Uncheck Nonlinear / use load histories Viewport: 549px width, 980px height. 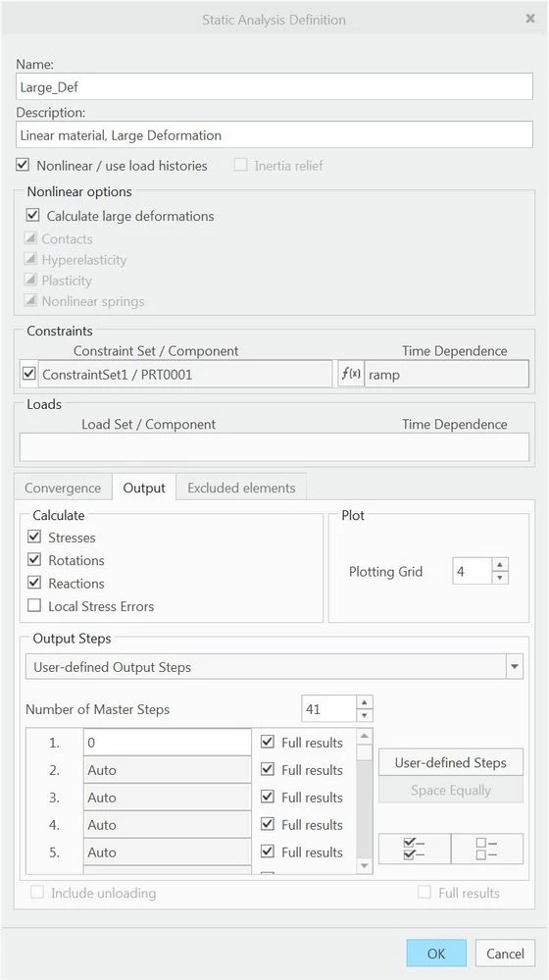[23, 166]
